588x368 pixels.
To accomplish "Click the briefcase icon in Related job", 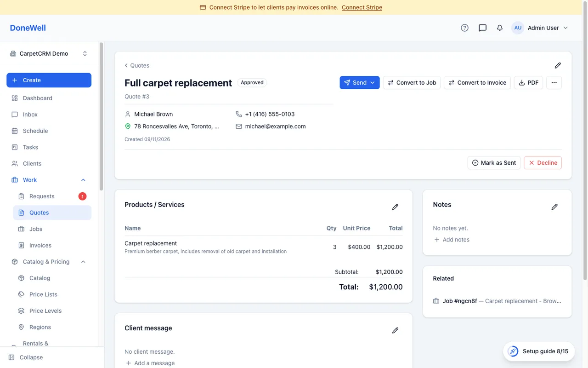I will [x=436, y=301].
